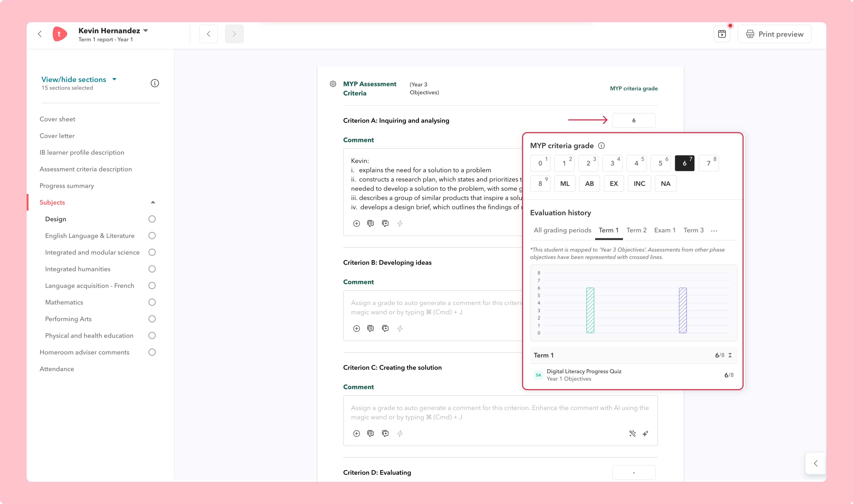Image resolution: width=853 pixels, height=504 pixels.
Task: Click the green hatched bar in evaluation chart
Action: pos(590,310)
